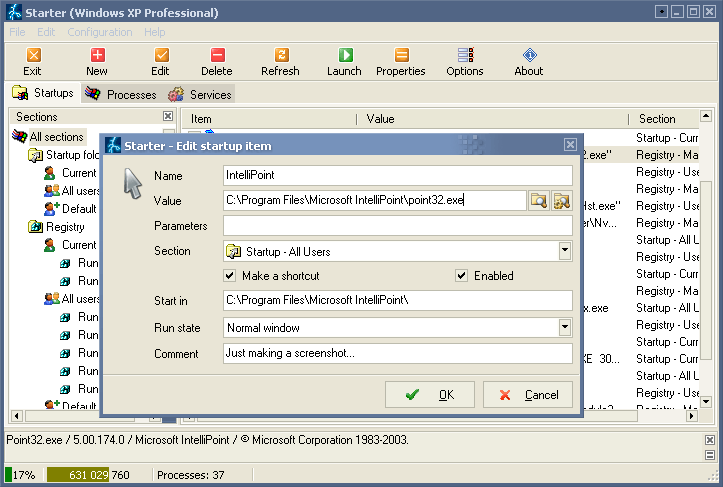Open the Section dropdown list
723x487 pixels.
(x=565, y=251)
